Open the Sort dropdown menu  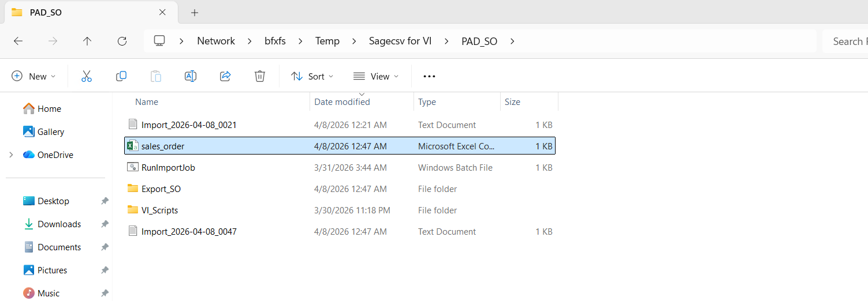[x=312, y=76]
